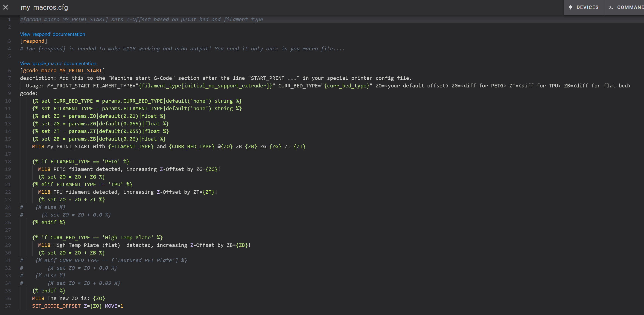Open View 'gcode_macro' documentation link

pos(58,64)
